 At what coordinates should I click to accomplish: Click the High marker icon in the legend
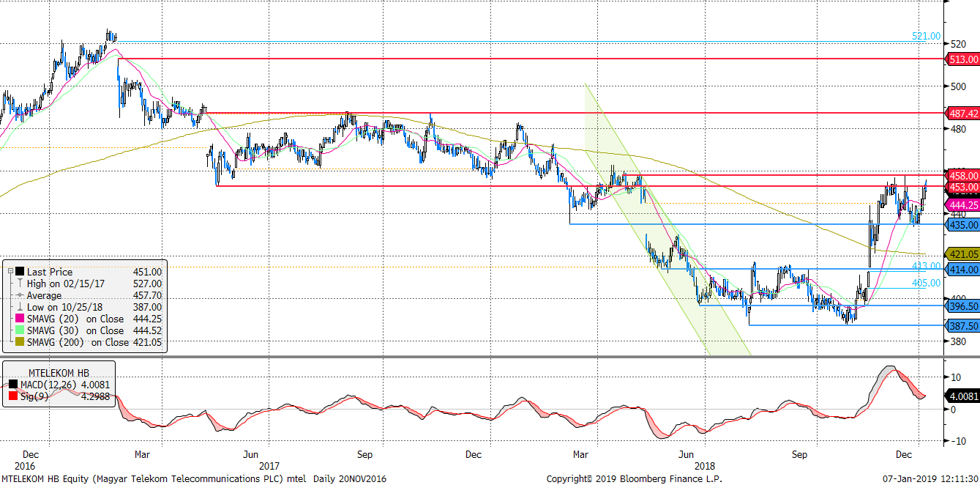[x=20, y=284]
